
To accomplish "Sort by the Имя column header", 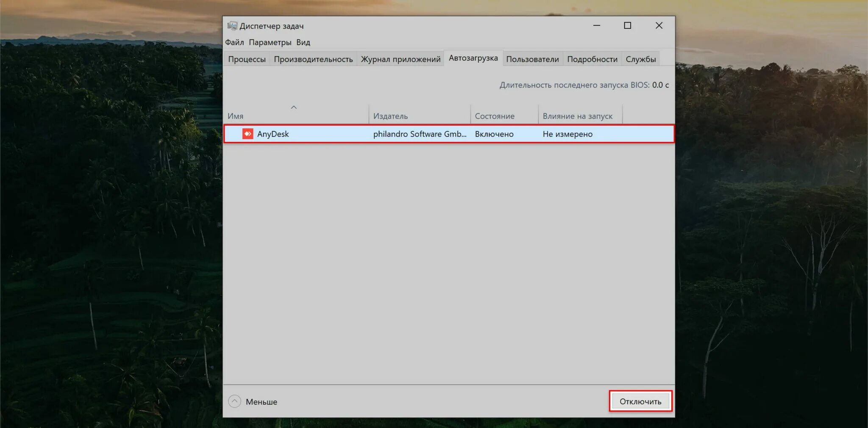I will pos(296,114).
